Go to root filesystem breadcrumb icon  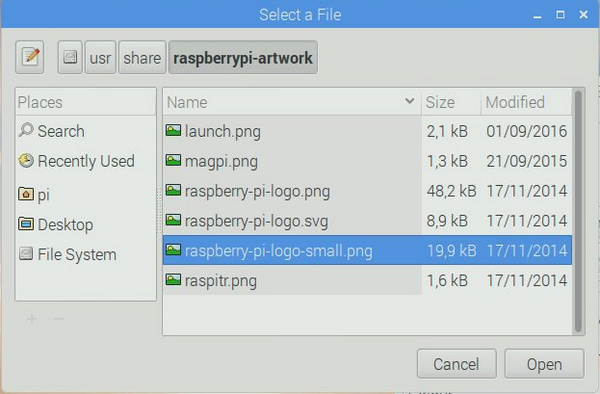[70, 57]
